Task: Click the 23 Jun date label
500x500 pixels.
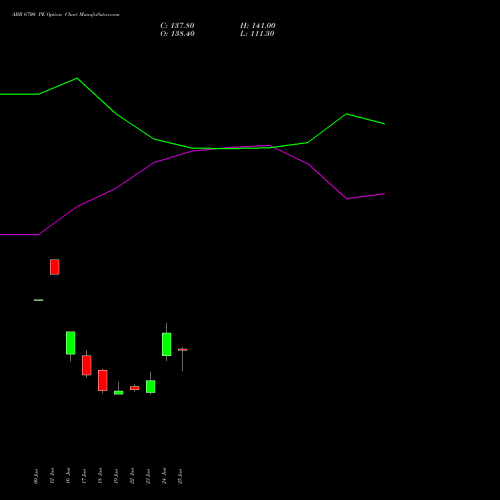Action: 148,476
